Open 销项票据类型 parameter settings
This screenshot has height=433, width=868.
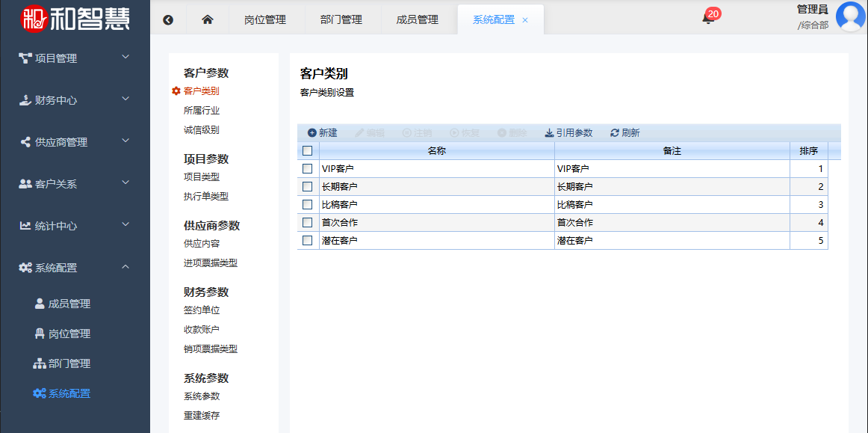point(211,349)
